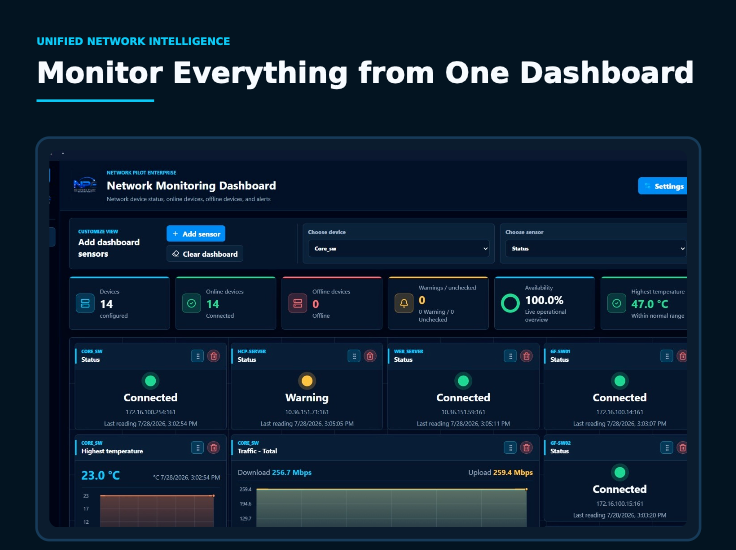
Task: Click 'Add dashboard sensors' heading
Action: point(109,248)
